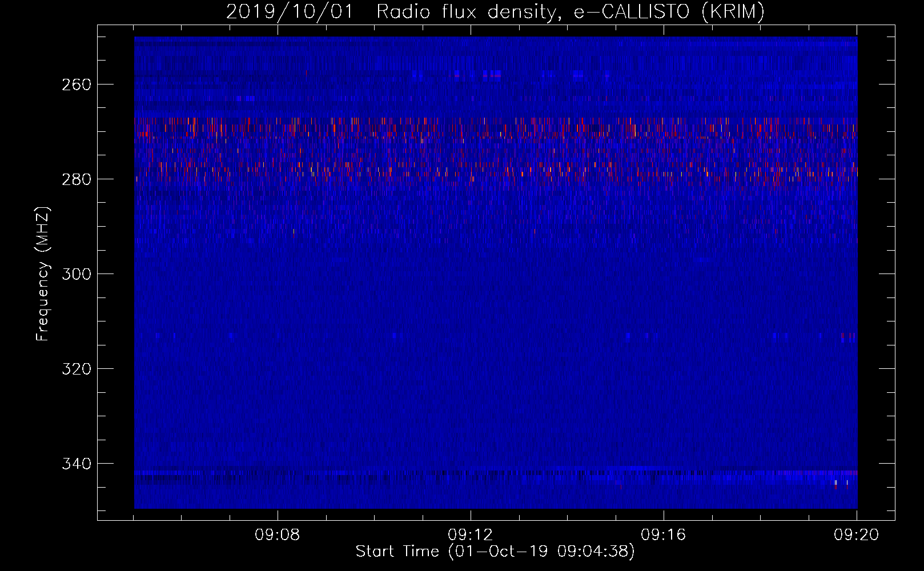Screen dimensions: 924x571
Task: Click the 300 frequency tick label
Action: (77, 274)
